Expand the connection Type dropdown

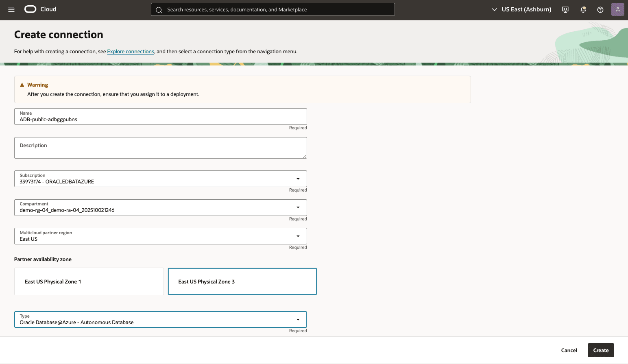(x=298, y=319)
